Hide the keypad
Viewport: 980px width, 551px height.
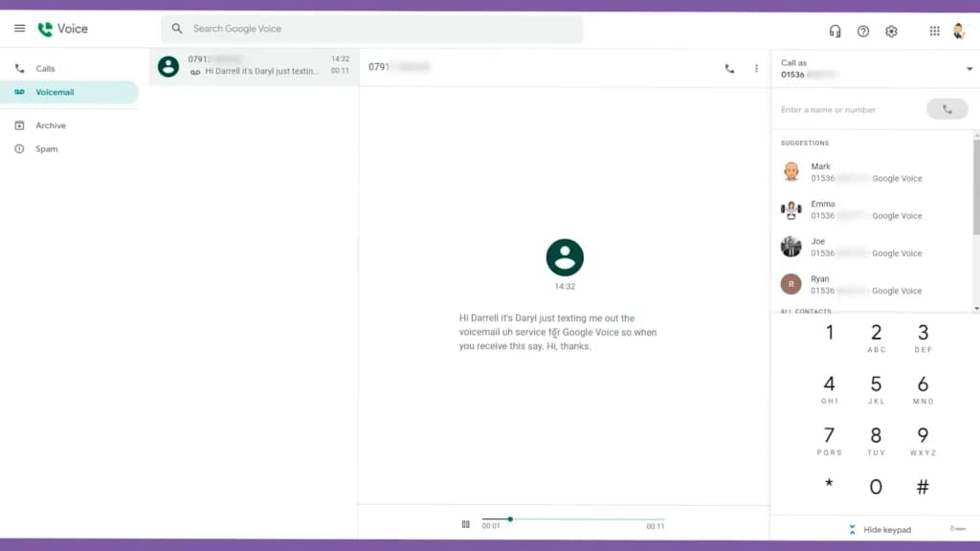(880, 530)
